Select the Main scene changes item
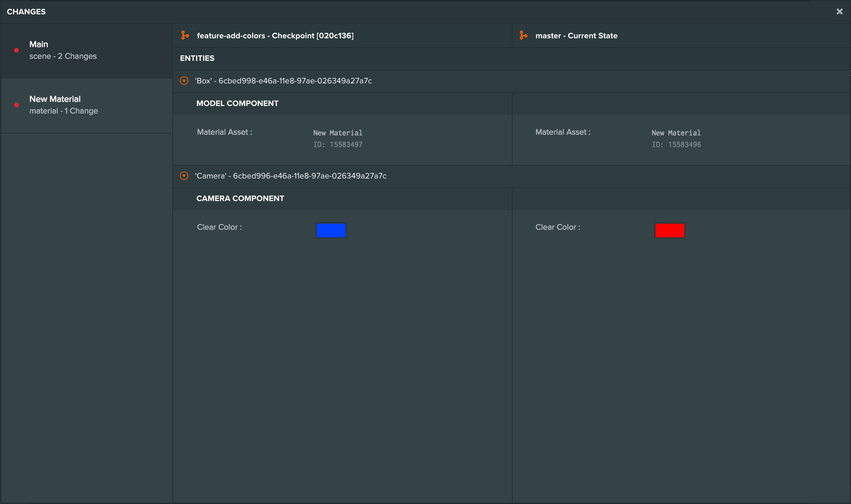Image resolution: width=851 pixels, height=504 pixels. coord(87,51)
